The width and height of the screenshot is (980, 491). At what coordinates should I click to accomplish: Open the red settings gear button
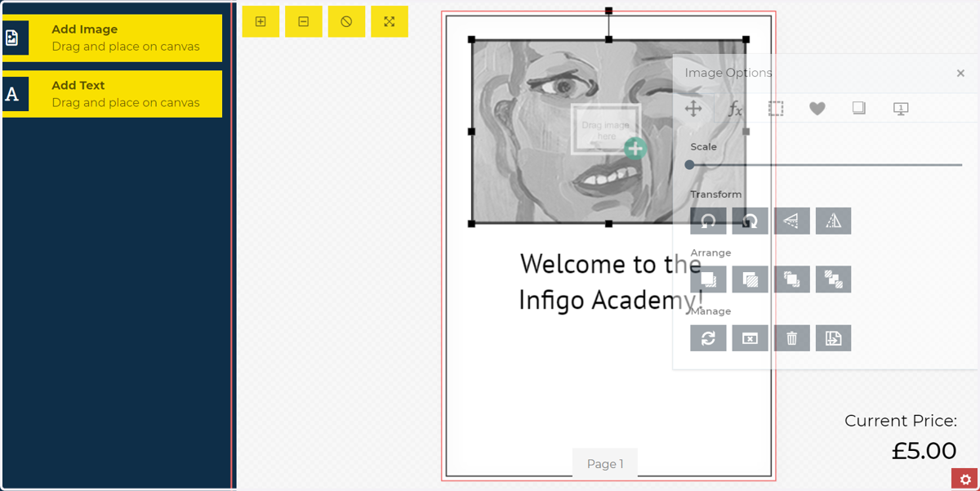coord(965,480)
